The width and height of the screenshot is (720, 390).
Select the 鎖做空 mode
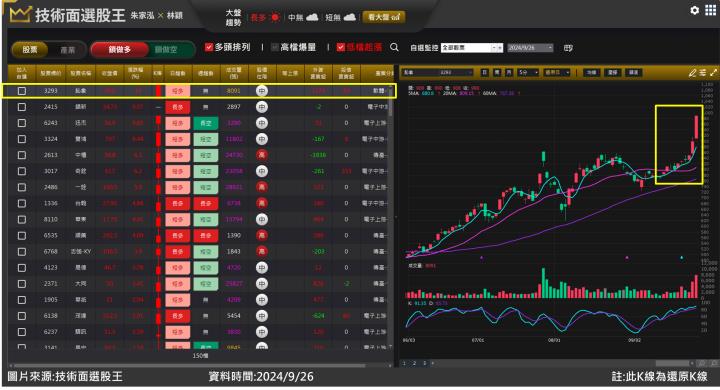coord(166,50)
